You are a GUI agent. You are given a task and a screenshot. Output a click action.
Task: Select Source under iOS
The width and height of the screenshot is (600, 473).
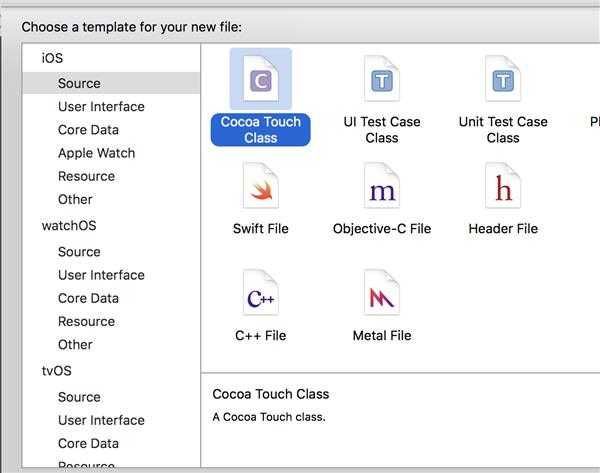(111, 83)
